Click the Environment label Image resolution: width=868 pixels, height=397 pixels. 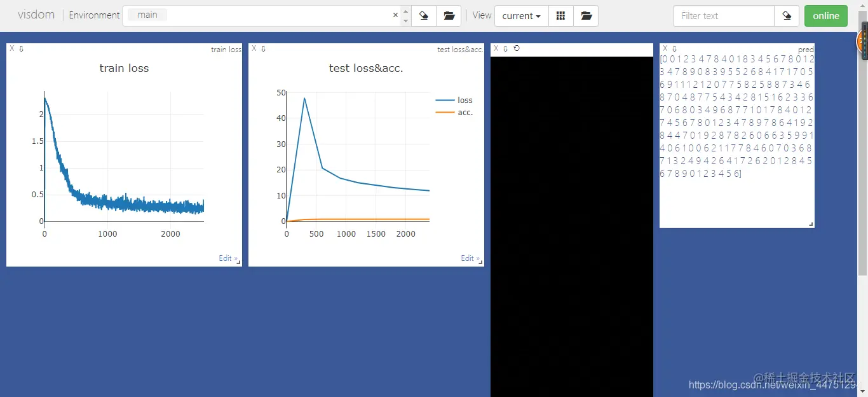pyautogui.click(x=94, y=15)
